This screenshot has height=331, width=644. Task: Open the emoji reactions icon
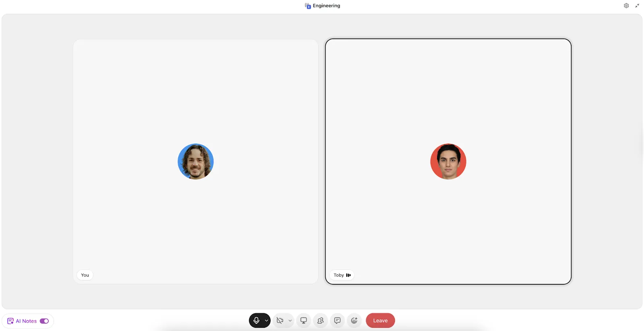click(x=354, y=321)
